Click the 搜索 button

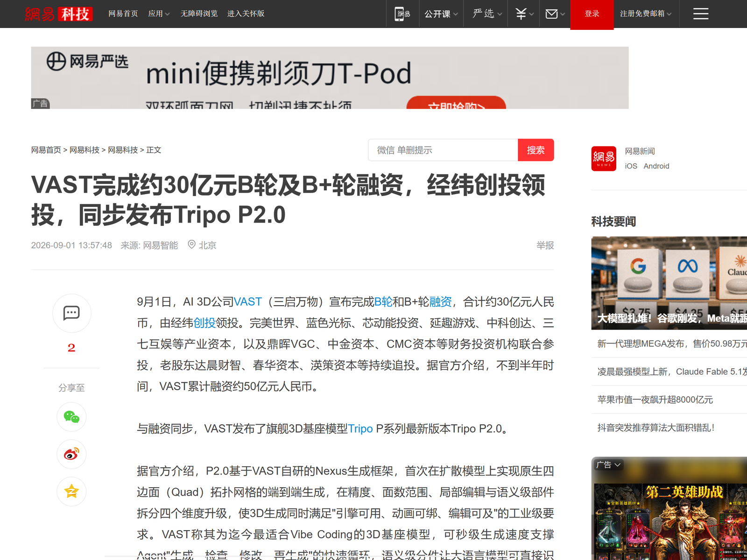click(536, 150)
